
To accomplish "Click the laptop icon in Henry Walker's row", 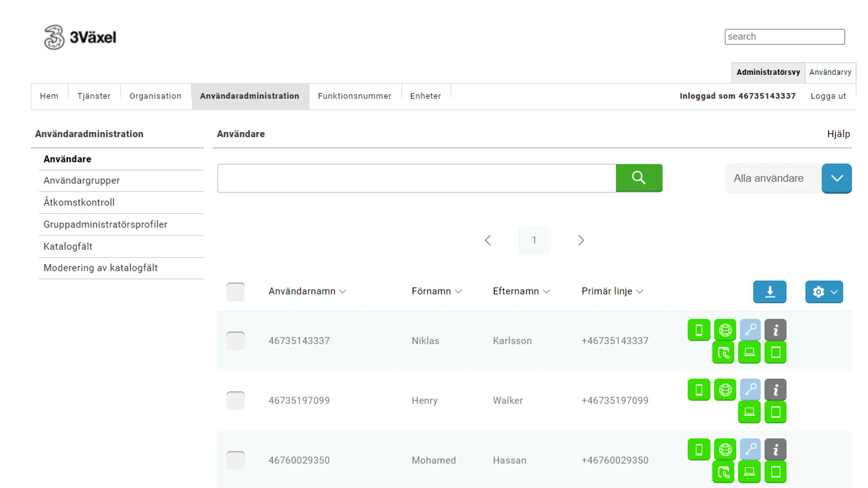I will click(749, 412).
